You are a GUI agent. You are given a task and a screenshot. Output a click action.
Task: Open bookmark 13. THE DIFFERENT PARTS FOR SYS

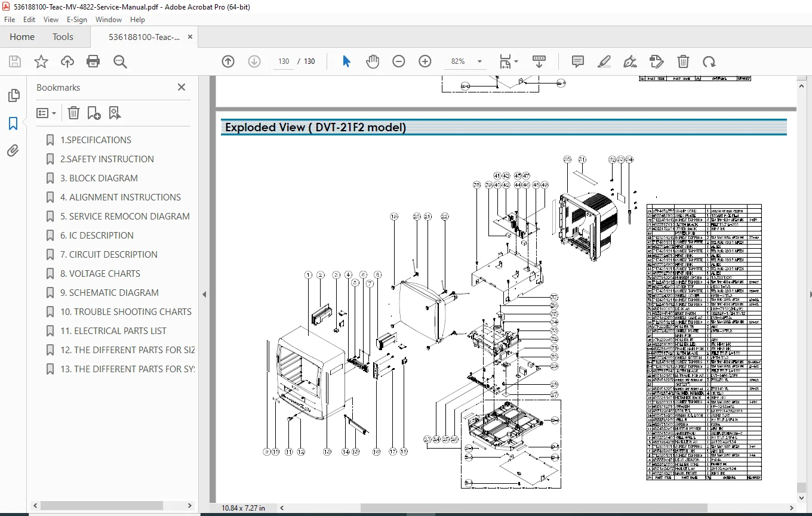(127, 369)
